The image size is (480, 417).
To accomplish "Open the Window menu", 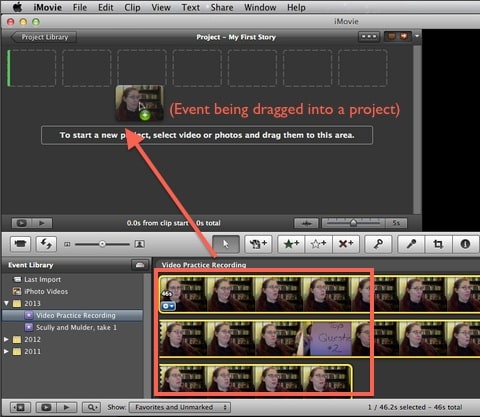I will [260, 7].
